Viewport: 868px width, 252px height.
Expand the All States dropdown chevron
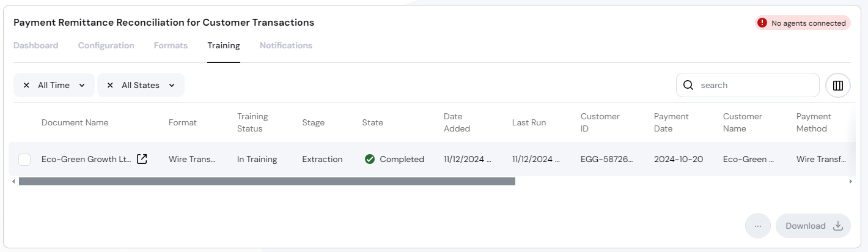(x=172, y=85)
